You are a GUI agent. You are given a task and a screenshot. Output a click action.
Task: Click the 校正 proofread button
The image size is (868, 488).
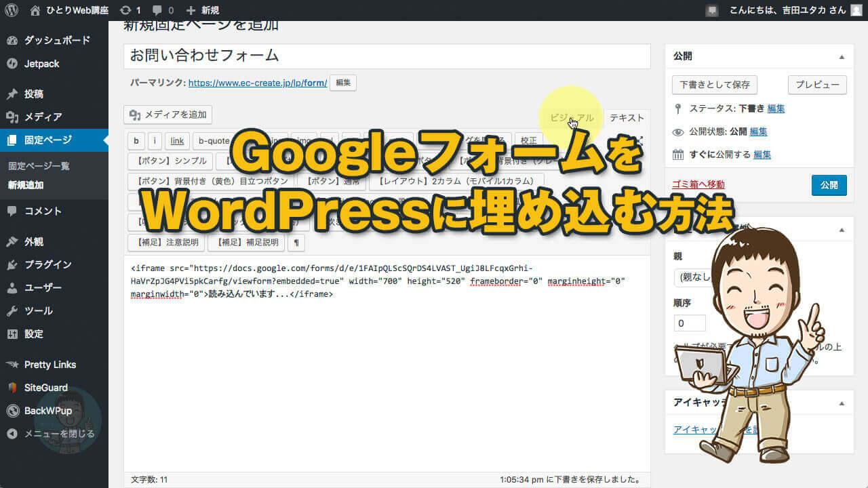pos(528,140)
